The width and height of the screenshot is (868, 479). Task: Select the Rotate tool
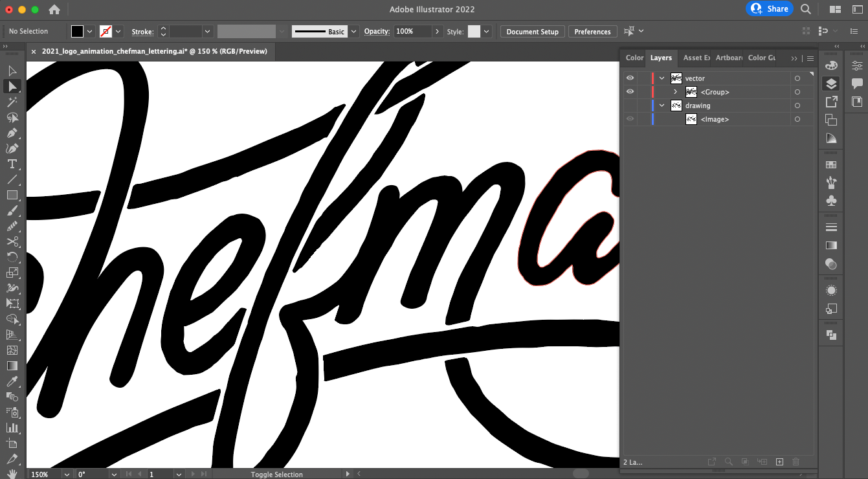click(12, 257)
